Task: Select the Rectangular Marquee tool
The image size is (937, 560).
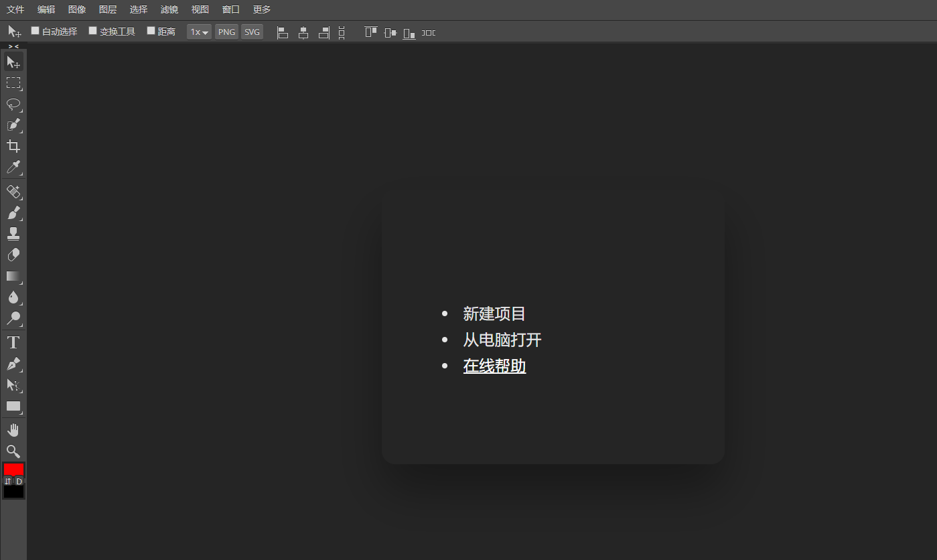Action: (13, 83)
